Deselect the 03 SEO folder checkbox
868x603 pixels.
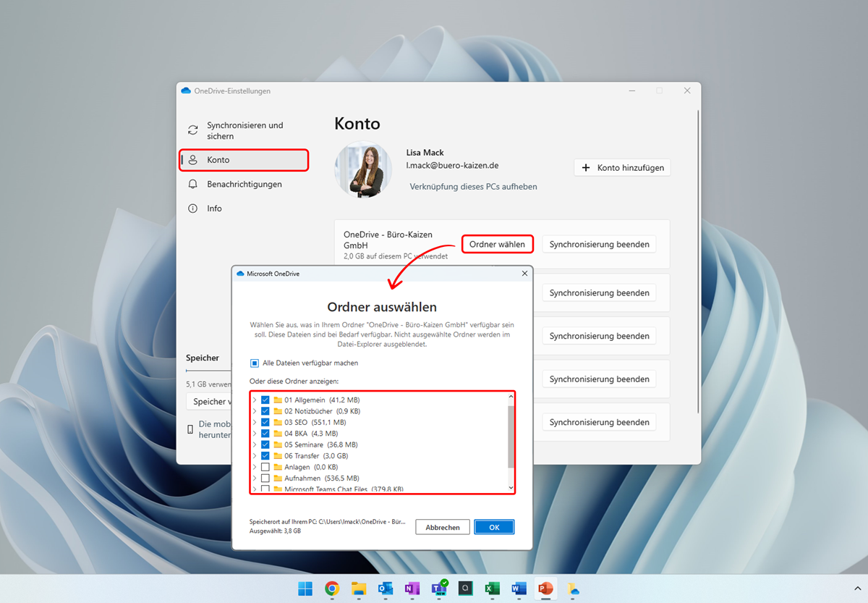click(265, 423)
